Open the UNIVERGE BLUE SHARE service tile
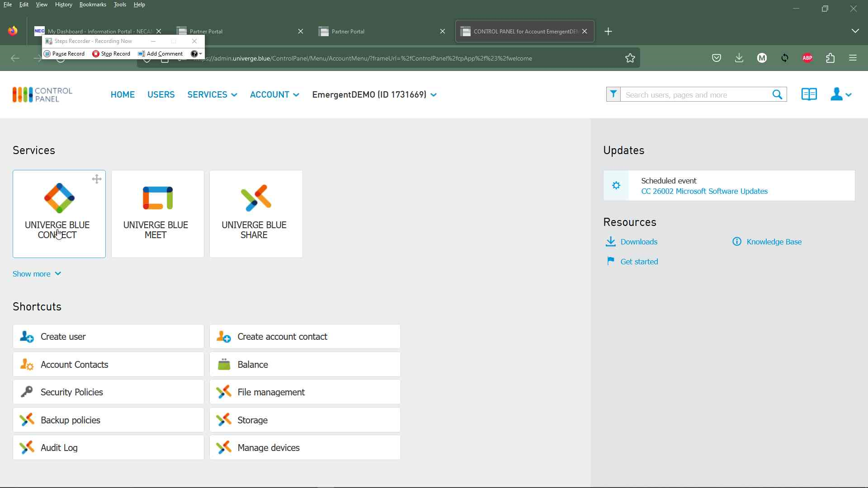Screen dimensions: 868x488 (256, 214)
